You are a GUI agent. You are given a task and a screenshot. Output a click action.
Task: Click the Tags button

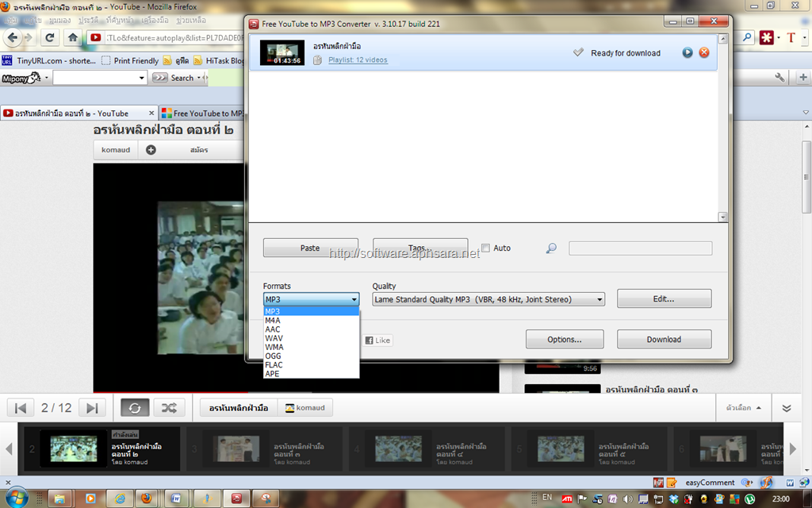(420, 248)
